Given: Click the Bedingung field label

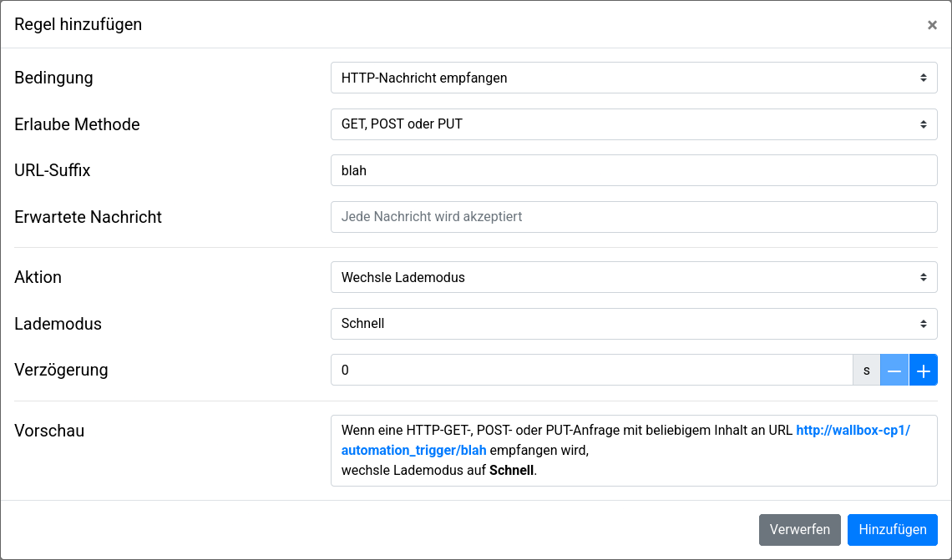Looking at the screenshot, I should tap(54, 78).
